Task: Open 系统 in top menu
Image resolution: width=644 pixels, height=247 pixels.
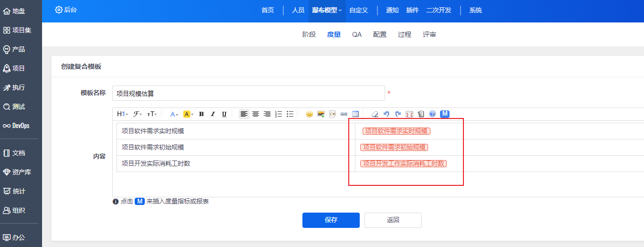Action: click(x=475, y=10)
